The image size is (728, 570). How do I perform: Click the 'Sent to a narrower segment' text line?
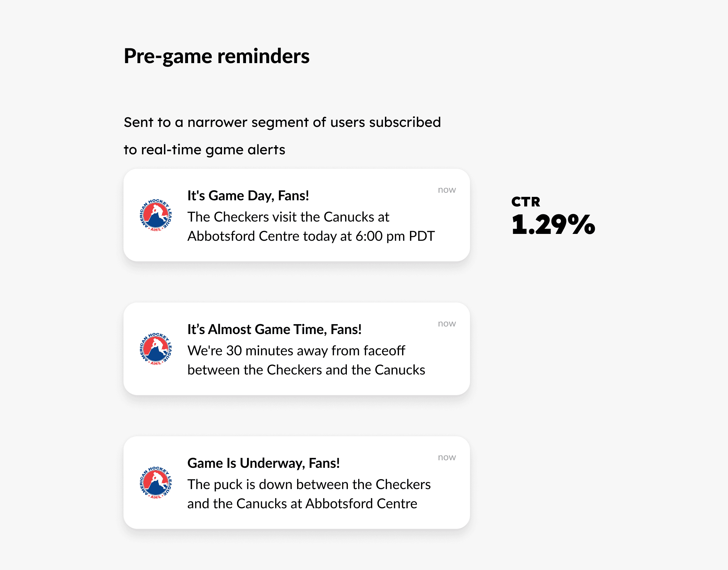282,122
